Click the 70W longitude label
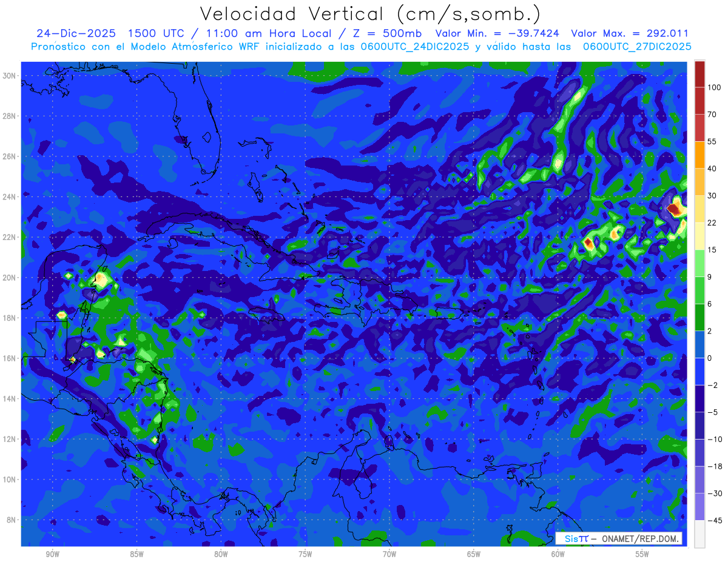The height and width of the screenshot is (562, 728). pyautogui.click(x=389, y=554)
